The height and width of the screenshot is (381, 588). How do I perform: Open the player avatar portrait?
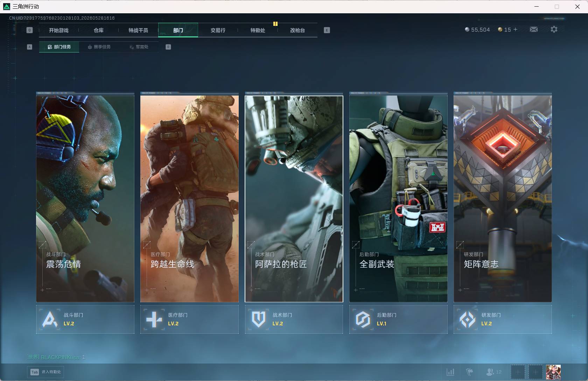[x=553, y=372]
